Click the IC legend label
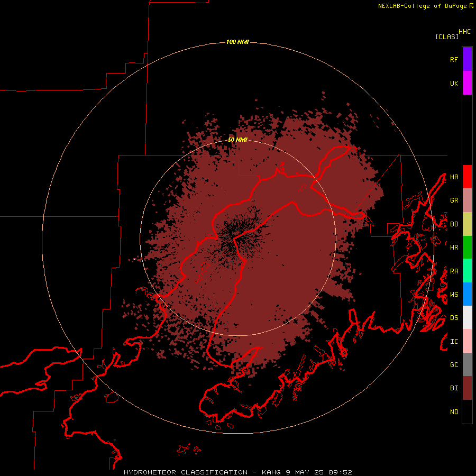 pos(454,342)
